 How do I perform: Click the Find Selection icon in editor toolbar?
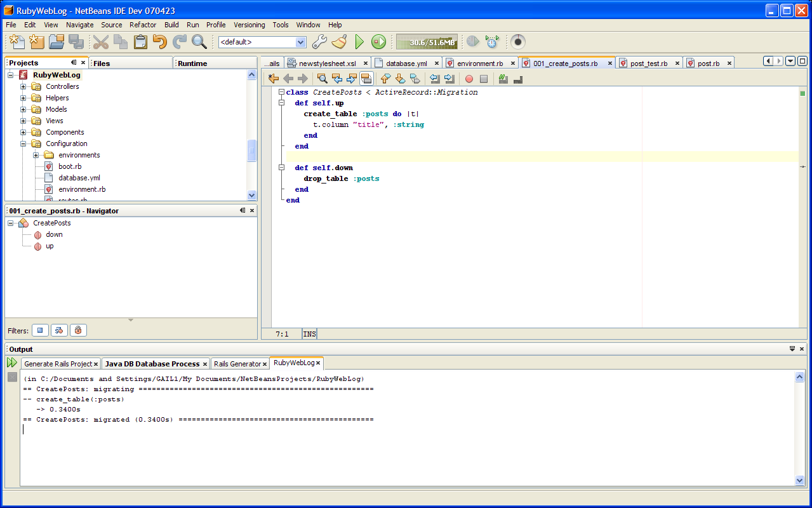[323, 79]
